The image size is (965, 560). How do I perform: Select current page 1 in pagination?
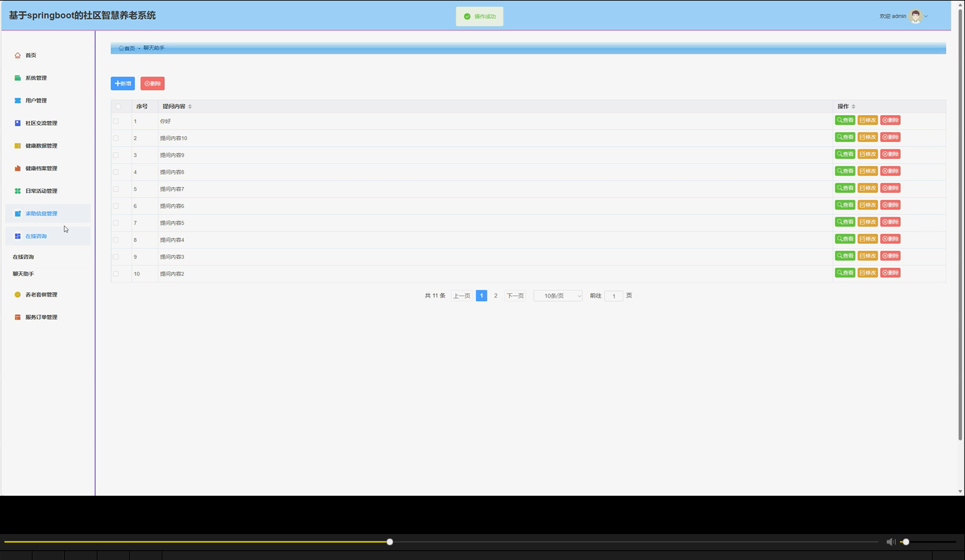click(481, 296)
